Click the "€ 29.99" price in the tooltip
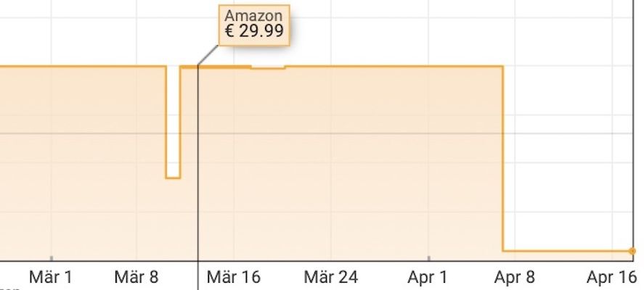Screen dimensions: 644x290 (x=254, y=31)
